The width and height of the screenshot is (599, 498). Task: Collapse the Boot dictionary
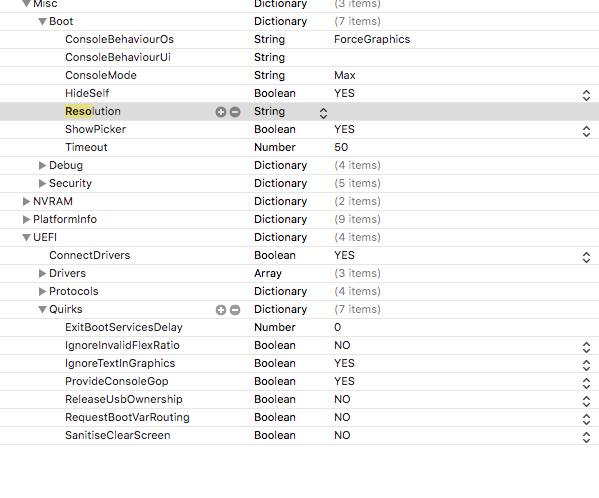42,22
